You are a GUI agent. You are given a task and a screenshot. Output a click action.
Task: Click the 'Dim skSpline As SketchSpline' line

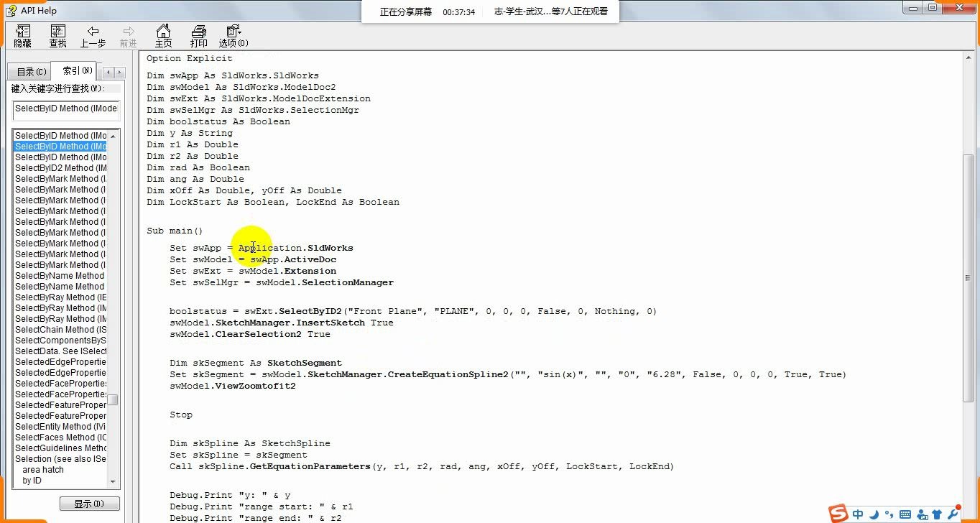(x=250, y=443)
